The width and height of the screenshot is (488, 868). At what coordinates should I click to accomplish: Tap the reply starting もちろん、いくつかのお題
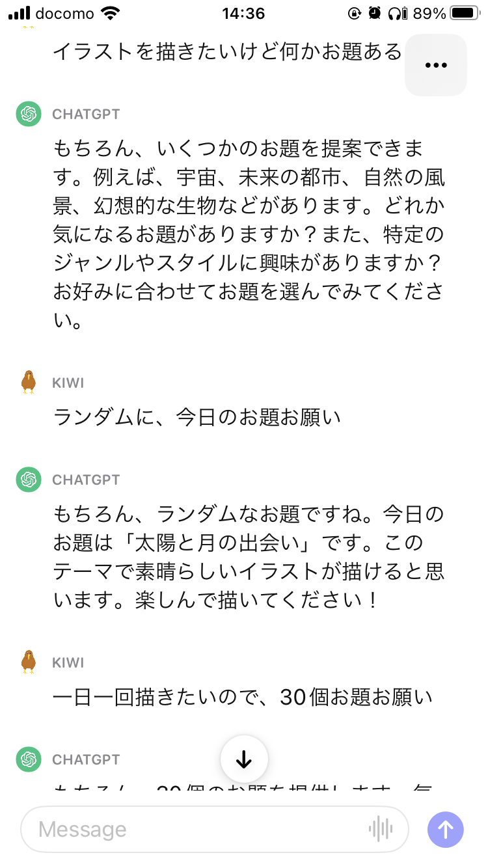point(249,234)
